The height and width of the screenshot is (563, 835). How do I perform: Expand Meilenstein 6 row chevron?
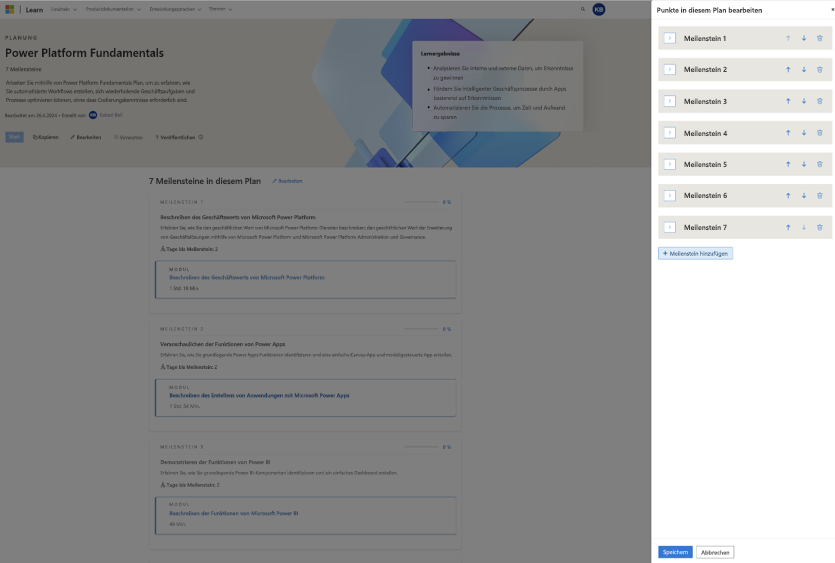670,196
